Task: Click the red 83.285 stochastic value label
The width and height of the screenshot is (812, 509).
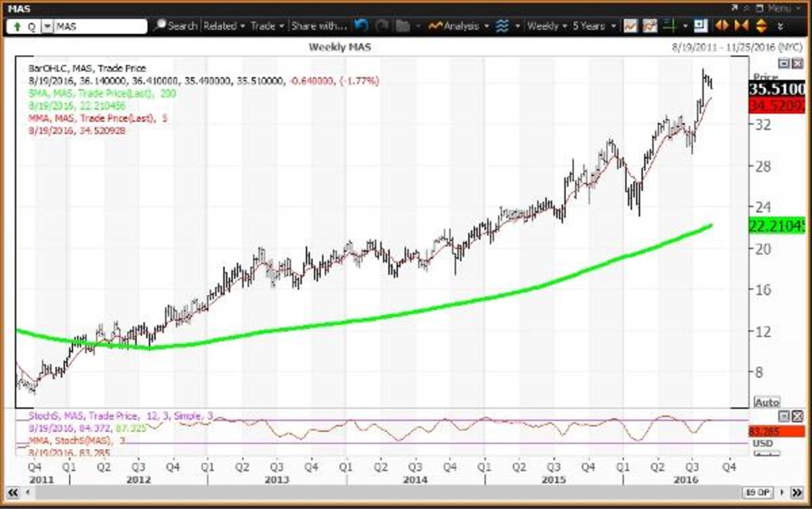Action: (x=777, y=431)
